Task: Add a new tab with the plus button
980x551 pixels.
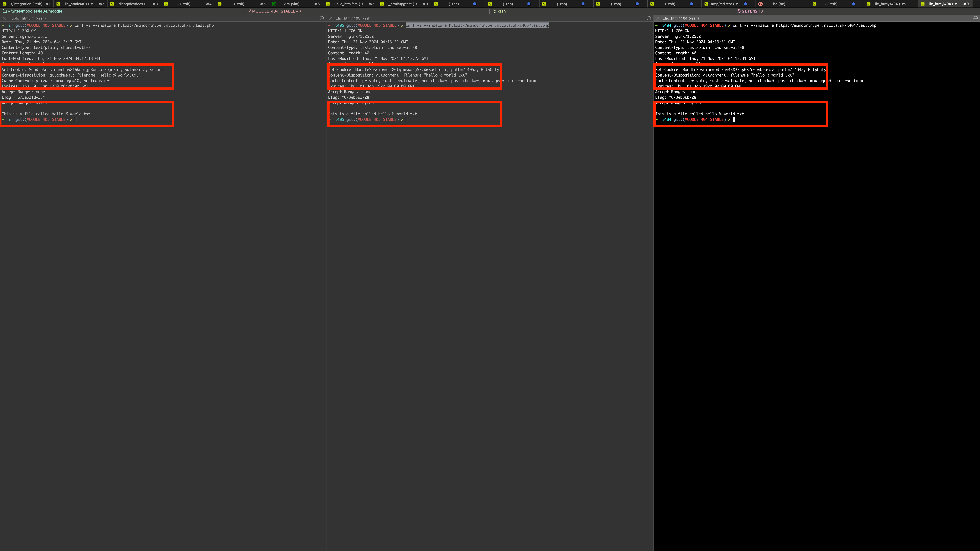Action: [x=976, y=4]
